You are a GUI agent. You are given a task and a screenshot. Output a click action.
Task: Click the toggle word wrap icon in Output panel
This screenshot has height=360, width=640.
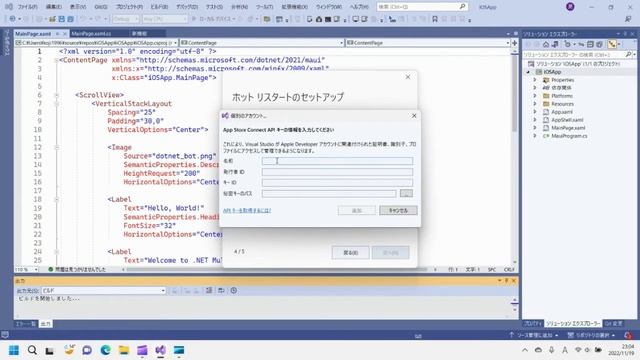click(221, 291)
